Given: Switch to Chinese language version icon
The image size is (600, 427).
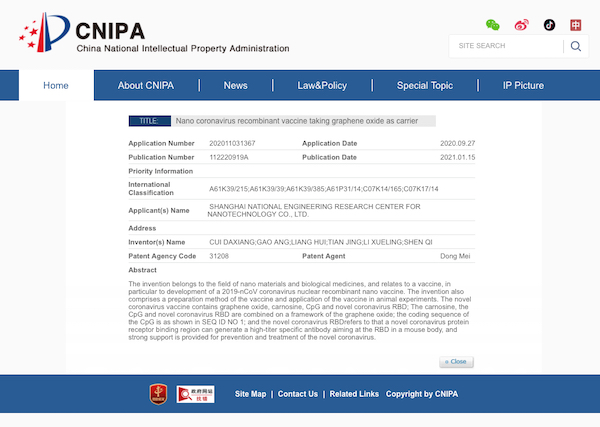Looking at the screenshot, I should (x=576, y=25).
